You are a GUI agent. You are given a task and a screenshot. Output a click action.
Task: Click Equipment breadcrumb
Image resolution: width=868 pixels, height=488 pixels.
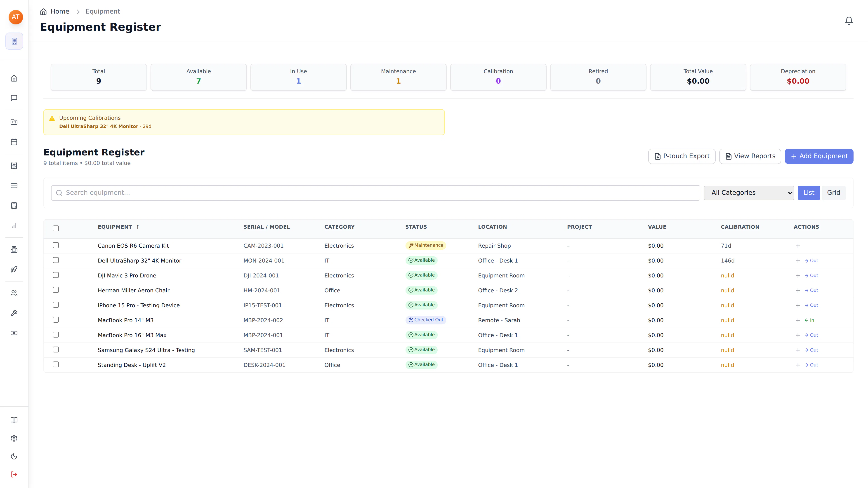point(102,12)
